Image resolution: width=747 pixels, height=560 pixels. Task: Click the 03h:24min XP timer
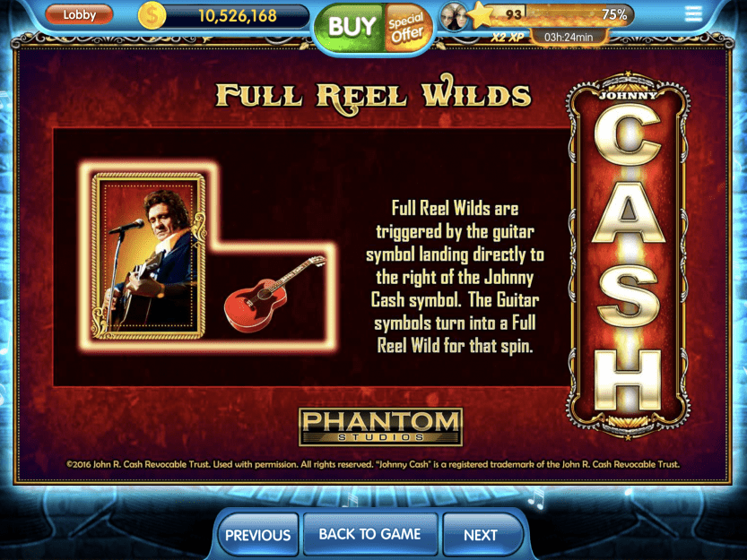pyautogui.click(x=569, y=37)
